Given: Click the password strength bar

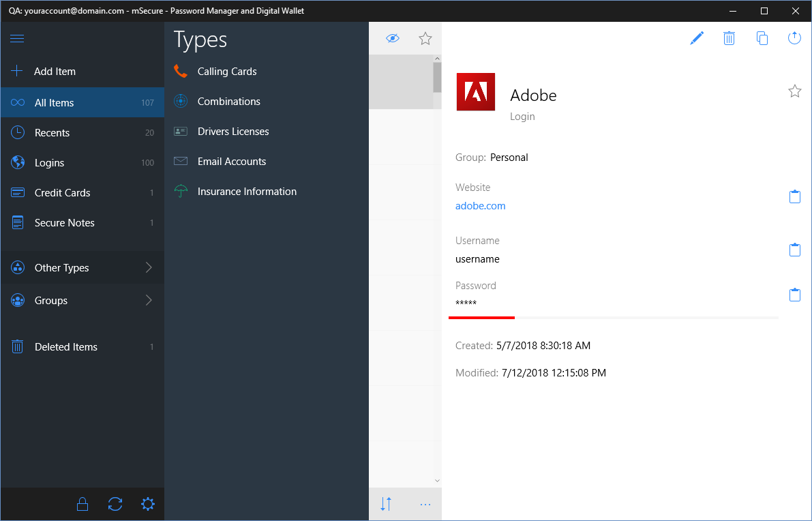Looking at the screenshot, I should point(614,318).
